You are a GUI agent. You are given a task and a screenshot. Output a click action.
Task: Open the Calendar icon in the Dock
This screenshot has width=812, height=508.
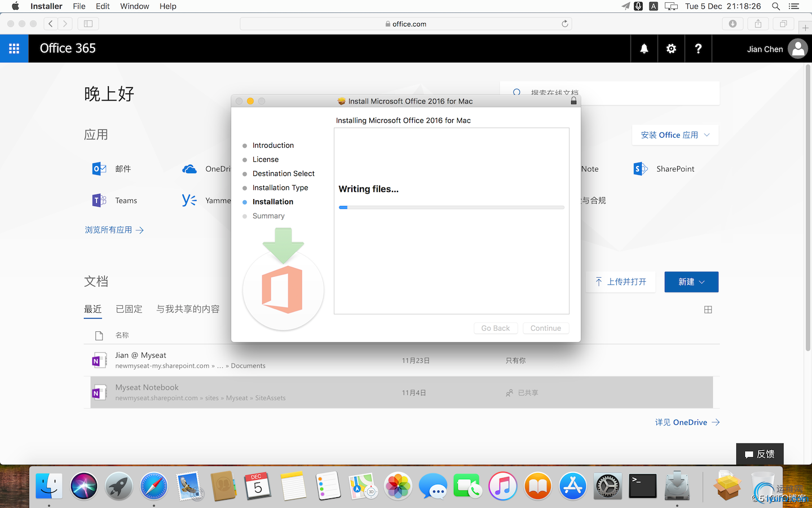pos(258,486)
